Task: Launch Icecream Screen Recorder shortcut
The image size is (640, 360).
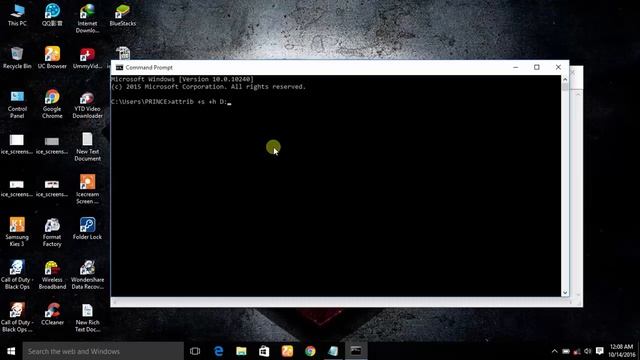Action: pyautogui.click(x=87, y=189)
